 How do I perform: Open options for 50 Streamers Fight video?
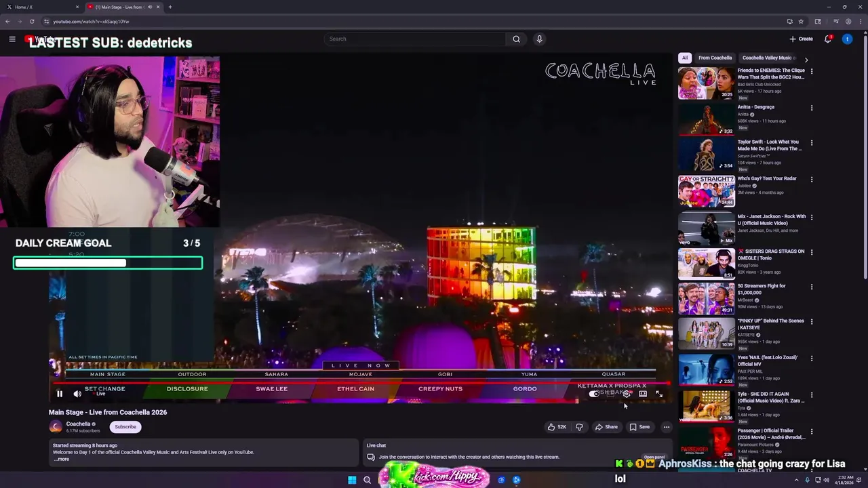tap(811, 287)
